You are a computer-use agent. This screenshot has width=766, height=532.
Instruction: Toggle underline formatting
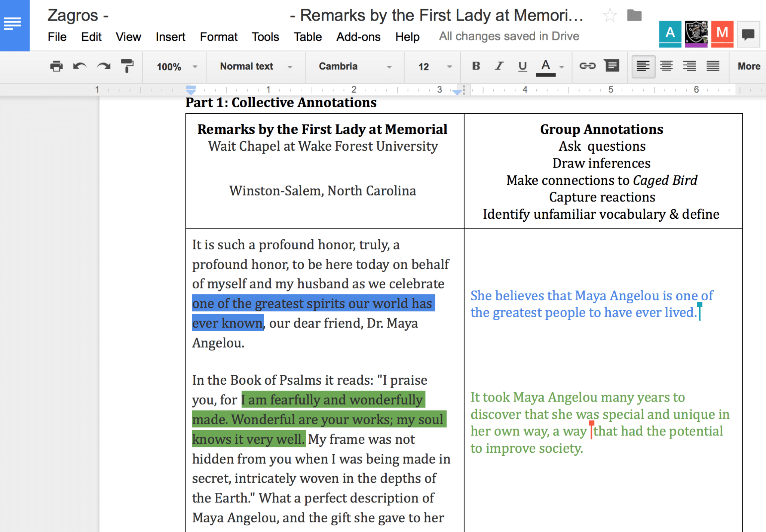[523, 66]
